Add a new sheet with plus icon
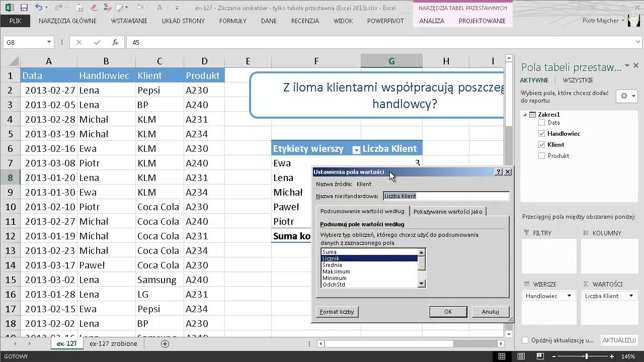644x362 pixels. [165, 344]
